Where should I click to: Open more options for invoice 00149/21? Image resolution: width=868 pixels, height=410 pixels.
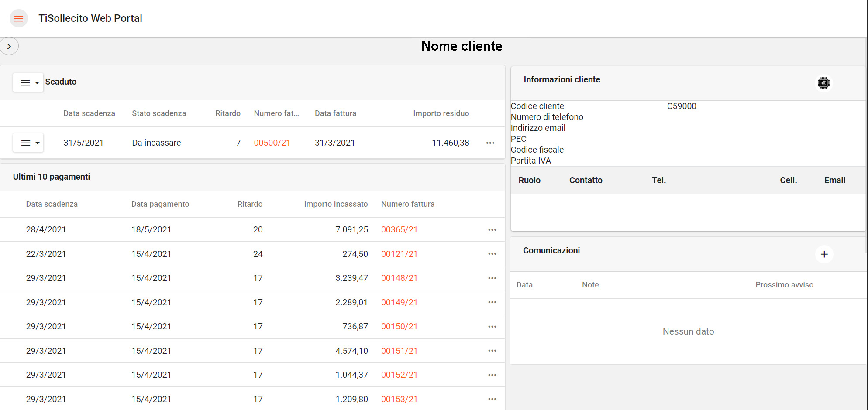492,302
